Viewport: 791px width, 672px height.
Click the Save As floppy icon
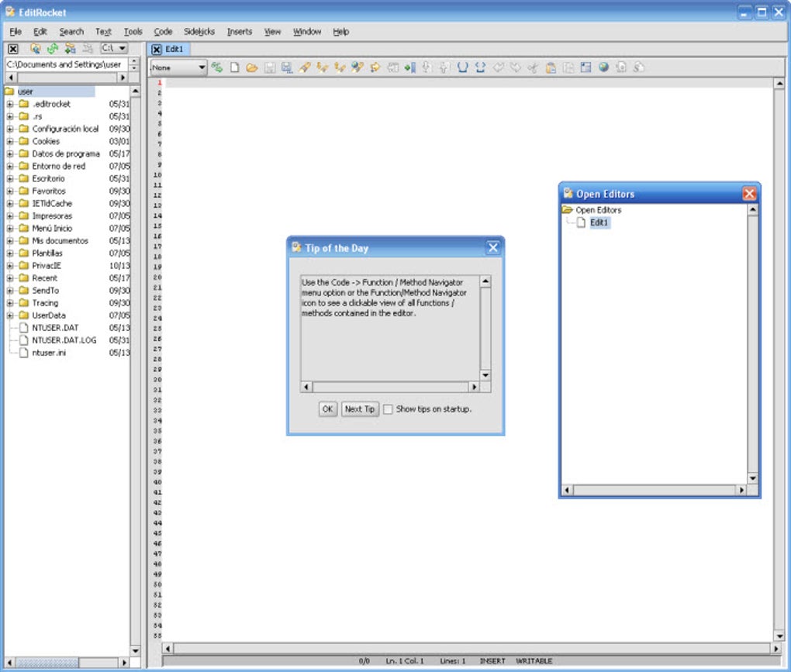coord(287,67)
